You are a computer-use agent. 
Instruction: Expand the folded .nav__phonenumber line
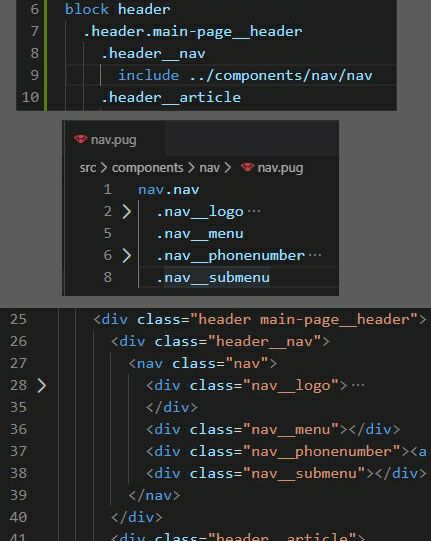pos(127,256)
